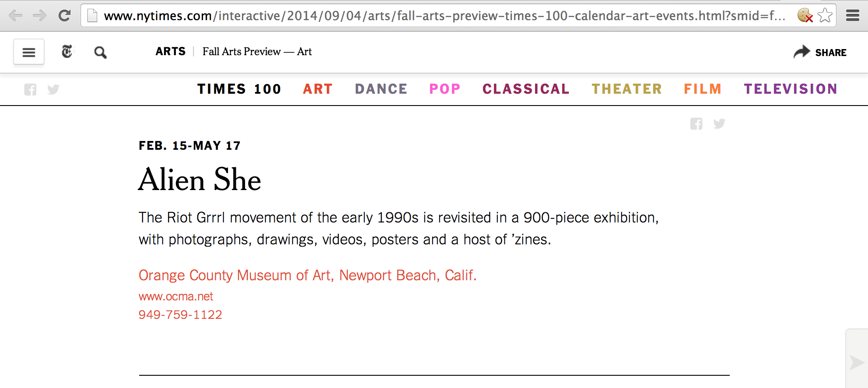The height and width of the screenshot is (388, 868).
Task: Open the Chrome menu
Action: 852,16
